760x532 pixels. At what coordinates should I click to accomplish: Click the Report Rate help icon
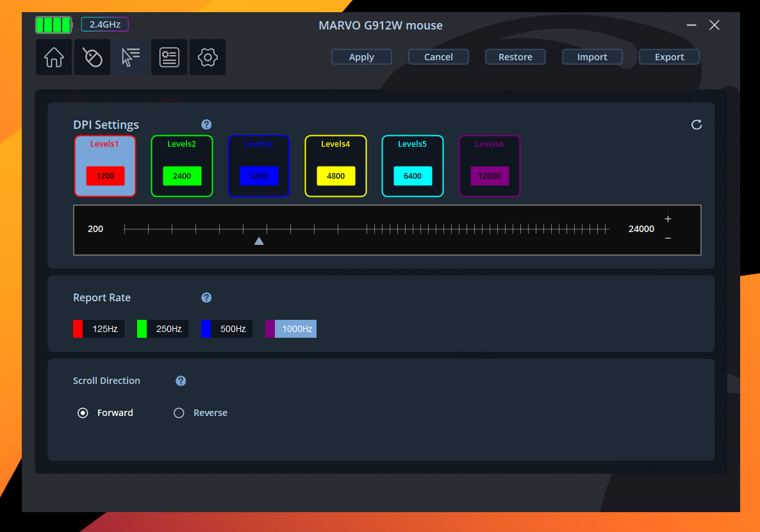pos(206,297)
